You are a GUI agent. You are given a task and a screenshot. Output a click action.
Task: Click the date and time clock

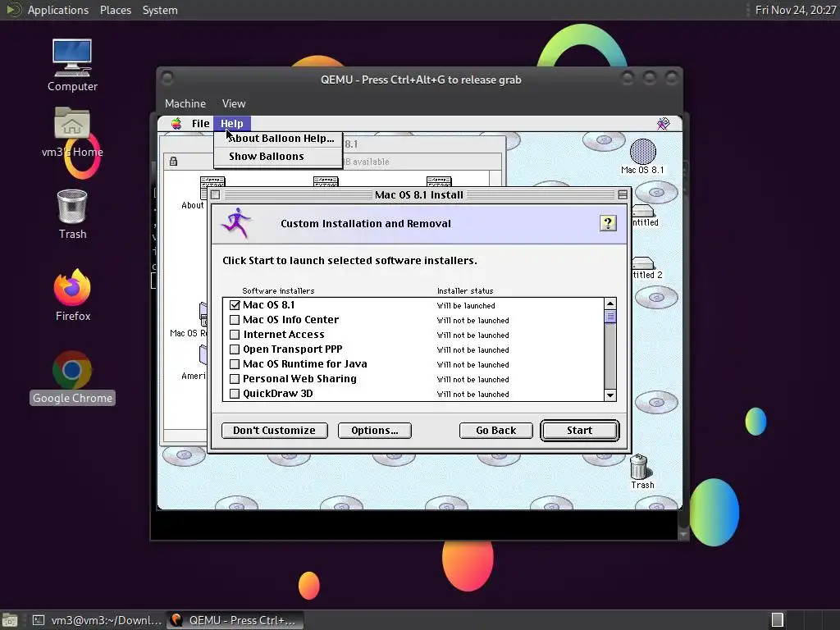[x=795, y=10]
